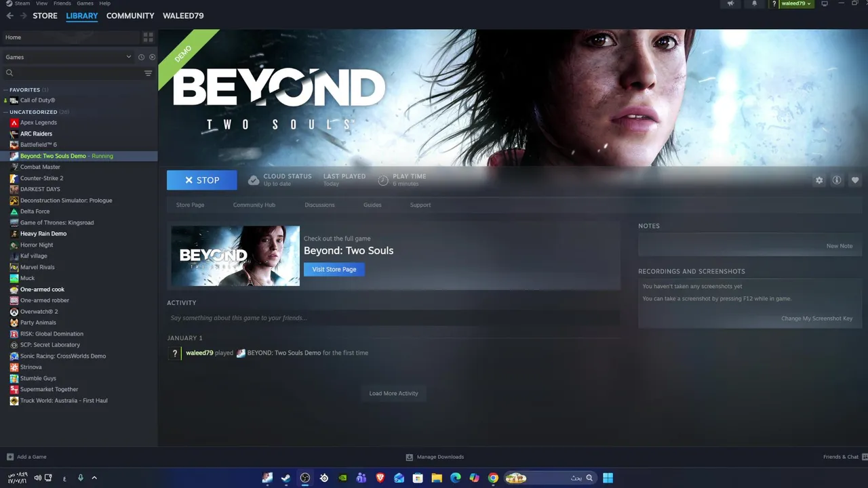
Task: Switch to Big Picture mode
Action: (825, 3)
